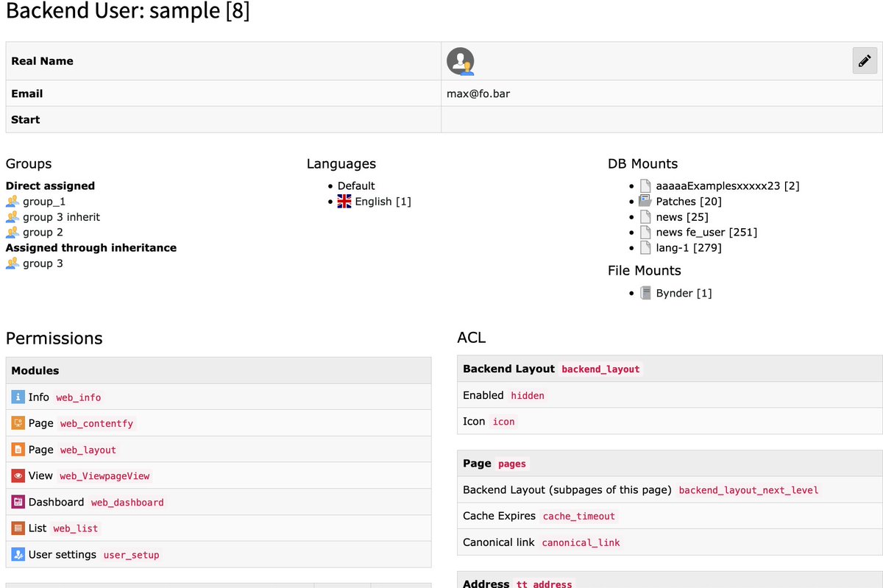Click the backend_layout table code
883x588 pixels.
coord(600,369)
